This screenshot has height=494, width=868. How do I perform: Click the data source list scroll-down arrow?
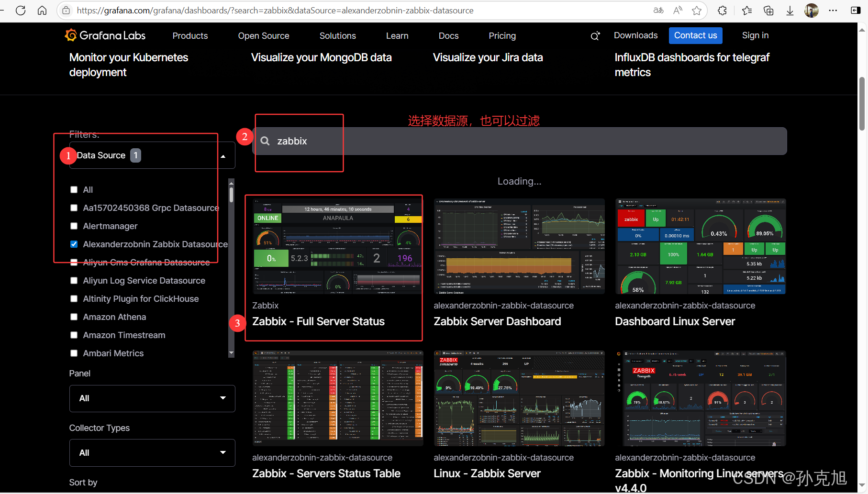point(232,353)
